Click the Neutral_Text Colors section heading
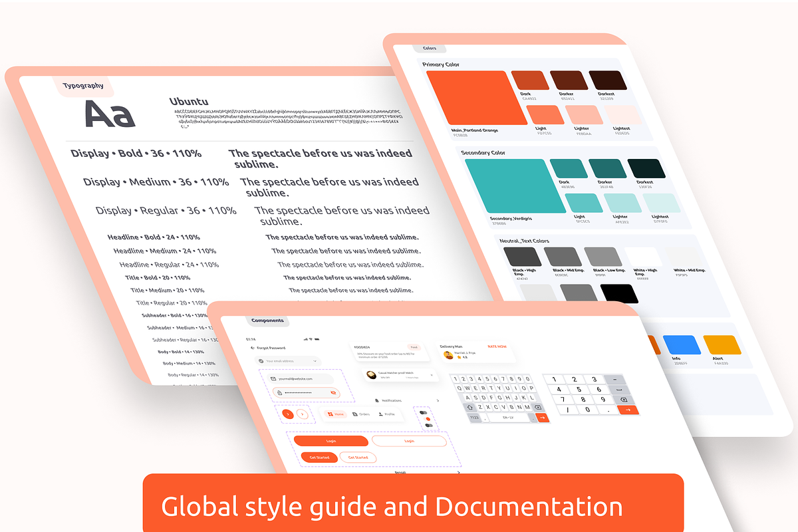798x532 pixels. (525, 241)
